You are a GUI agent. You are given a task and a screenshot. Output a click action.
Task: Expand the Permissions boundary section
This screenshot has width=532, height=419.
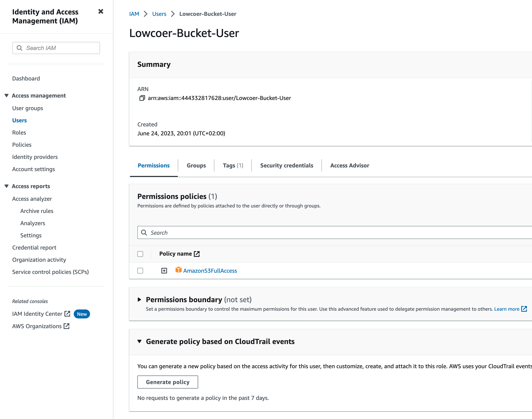(139, 300)
